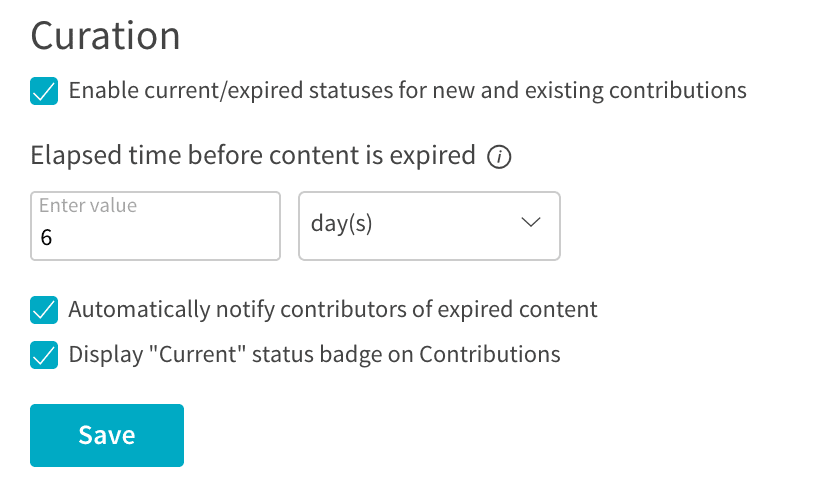816x481 pixels.
Task: Turn off Display "Current" status badge checkbox
Action: 44,355
